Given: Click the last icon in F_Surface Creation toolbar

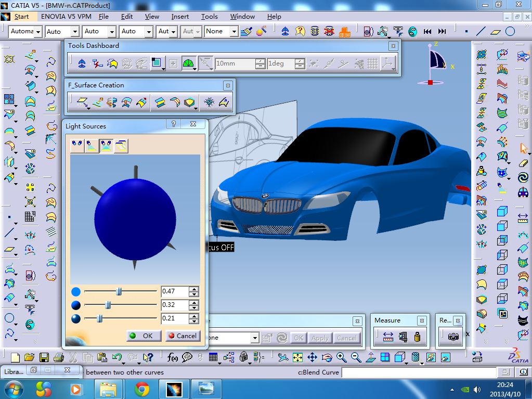Looking at the screenshot, I should coord(224,102).
